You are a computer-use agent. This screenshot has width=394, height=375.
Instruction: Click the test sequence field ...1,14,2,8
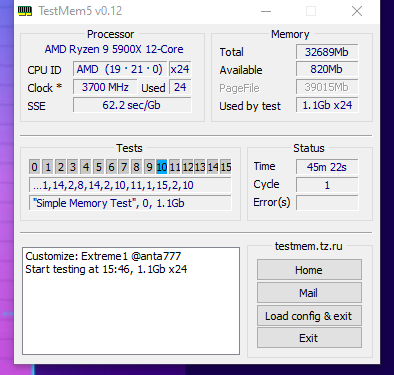[130, 185]
